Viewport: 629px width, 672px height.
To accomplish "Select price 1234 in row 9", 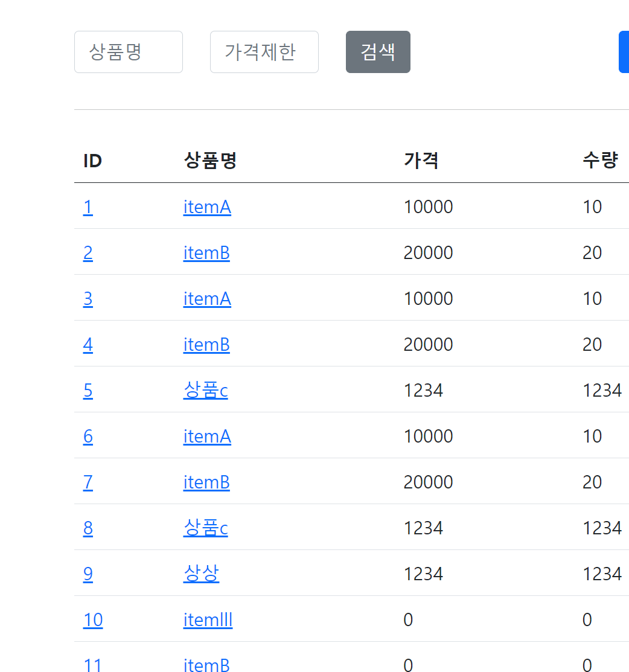I will pyautogui.click(x=423, y=574).
